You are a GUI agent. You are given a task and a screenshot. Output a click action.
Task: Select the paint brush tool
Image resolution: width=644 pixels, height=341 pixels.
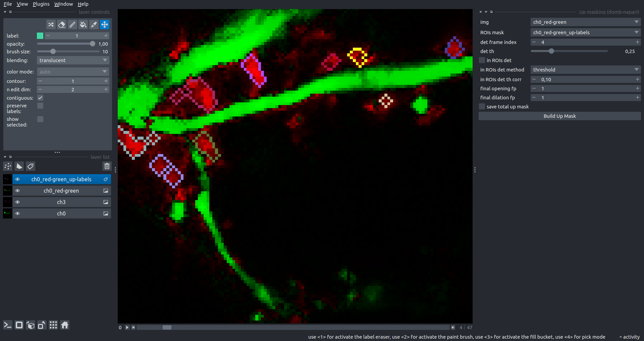coord(72,25)
